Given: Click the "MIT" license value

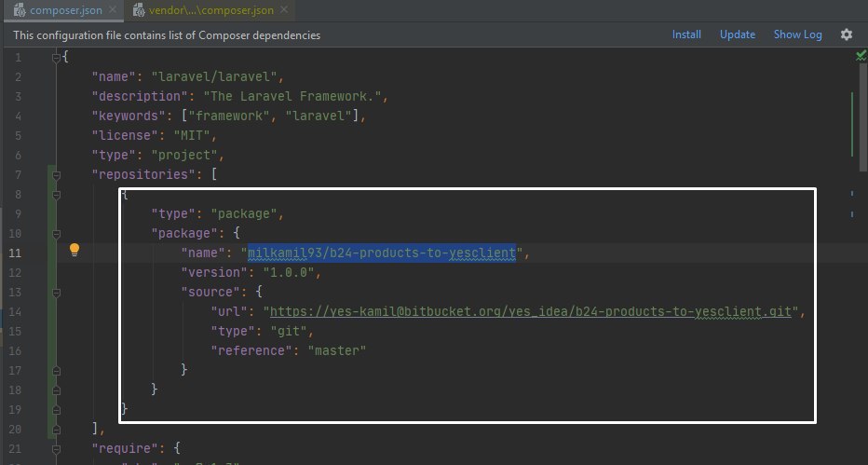Looking at the screenshot, I should pyautogui.click(x=192, y=136).
